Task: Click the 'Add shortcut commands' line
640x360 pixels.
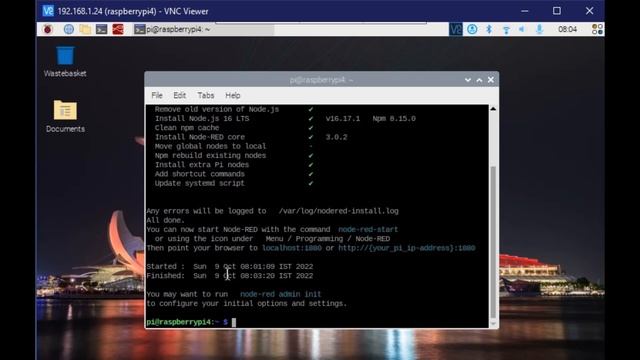Action: tap(200, 174)
